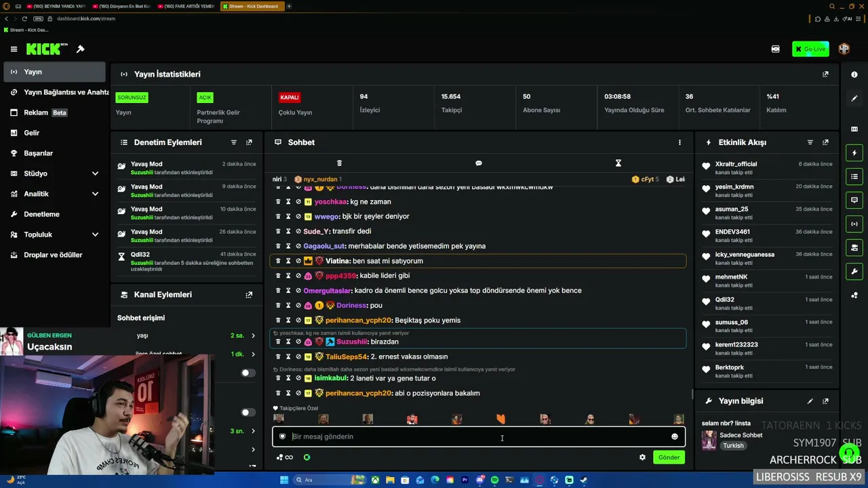
Task: Pop out the Etkinlik Akışı panel
Action: (x=825, y=142)
